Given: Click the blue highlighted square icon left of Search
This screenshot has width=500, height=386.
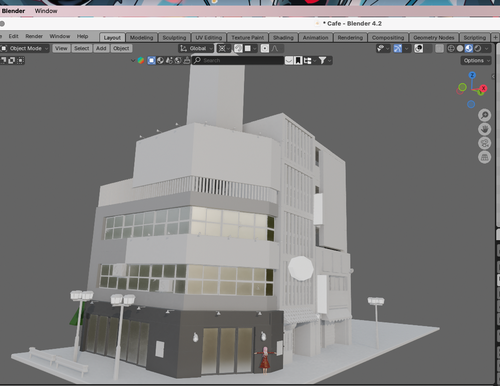Looking at the screenshot, I should click(151, 60).
